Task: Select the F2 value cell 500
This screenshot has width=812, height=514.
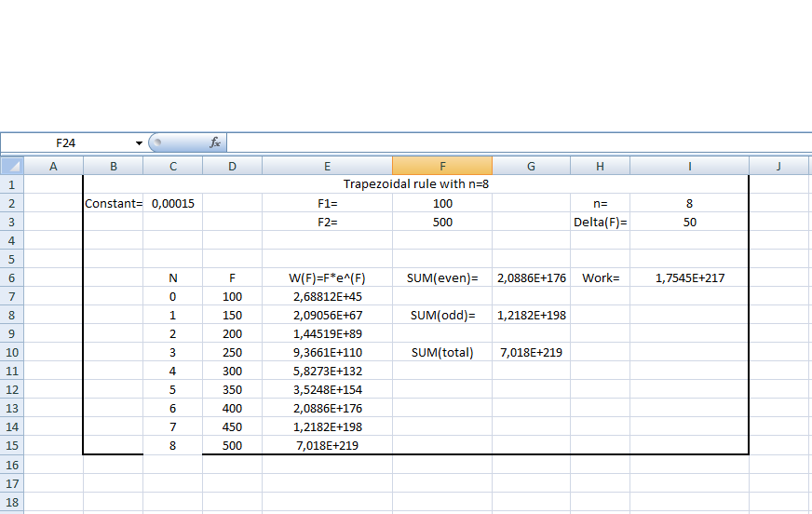Action: pos(442,222)
